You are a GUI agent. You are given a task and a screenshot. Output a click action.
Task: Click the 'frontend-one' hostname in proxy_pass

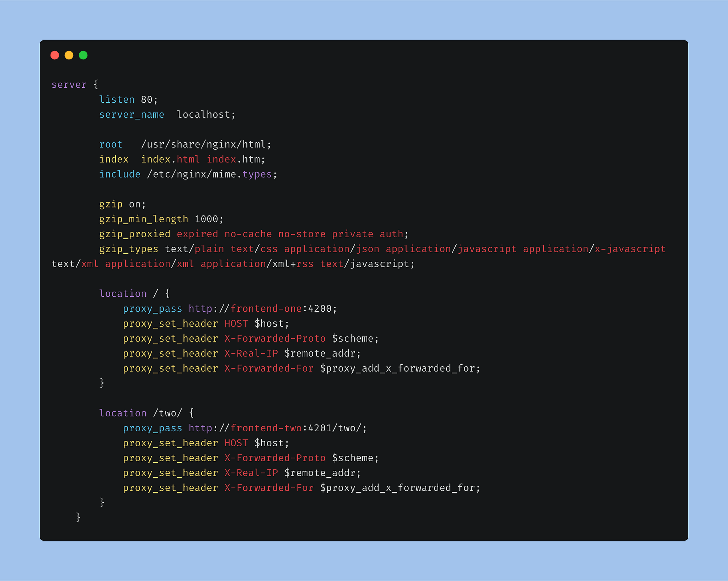[266, 309]
